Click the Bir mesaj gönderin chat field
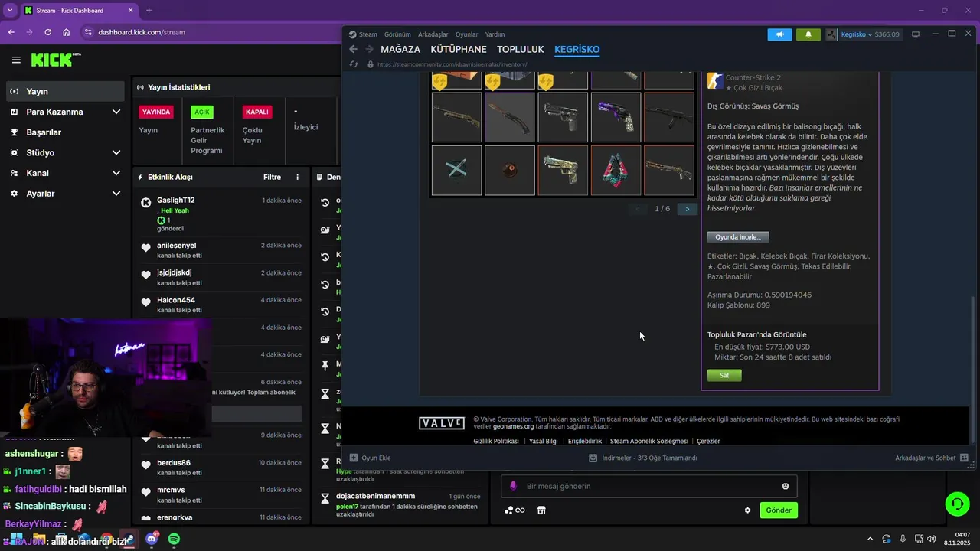This screenshot has height=551, width=980. [x=649, y=486]
